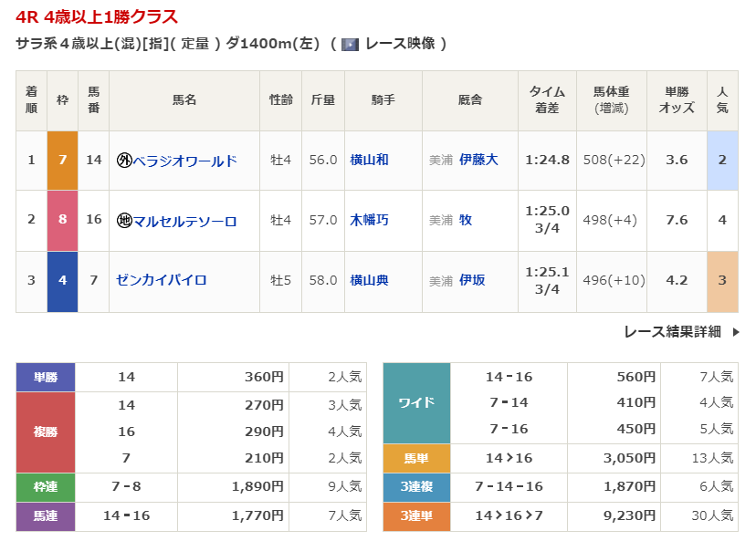Viewport: 756px width, 541px height.
Task: Open horse ゼンカイパイロ profile
Action: [x=162, y=280]
